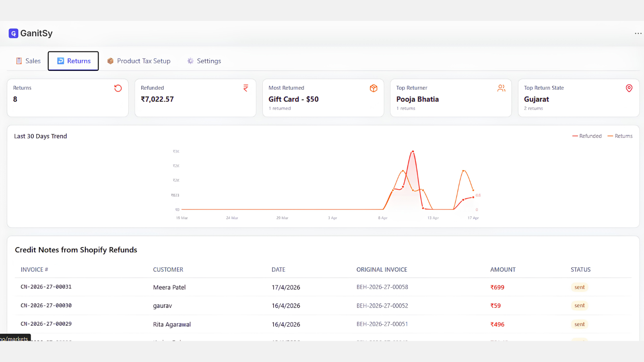Click the INVOICE # column header
644x362 pixels.
click(34, 269)
